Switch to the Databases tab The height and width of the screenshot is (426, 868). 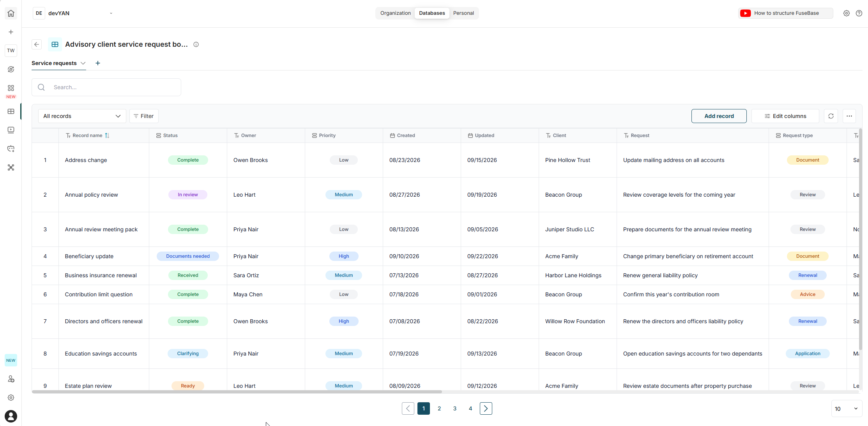coord(432,13)
